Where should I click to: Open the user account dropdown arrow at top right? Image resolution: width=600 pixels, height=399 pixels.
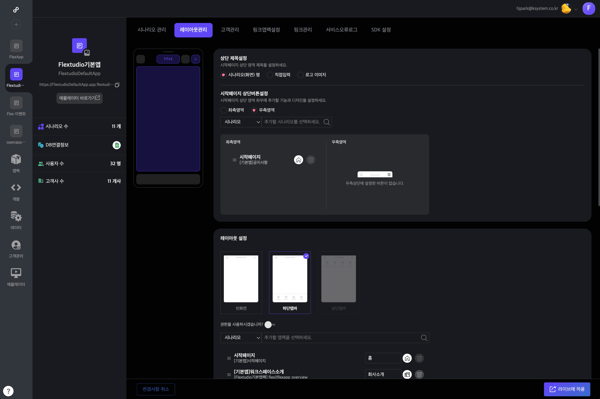click(x=576, y=9)
